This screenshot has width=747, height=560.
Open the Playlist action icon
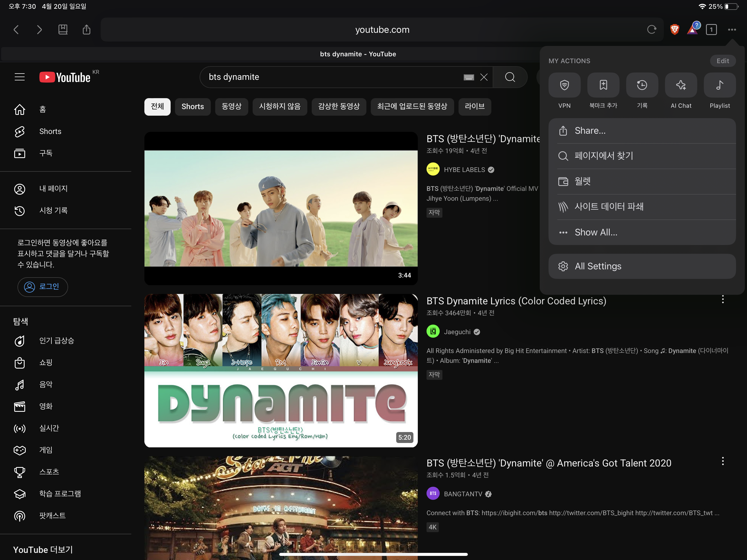coord(720,85)
